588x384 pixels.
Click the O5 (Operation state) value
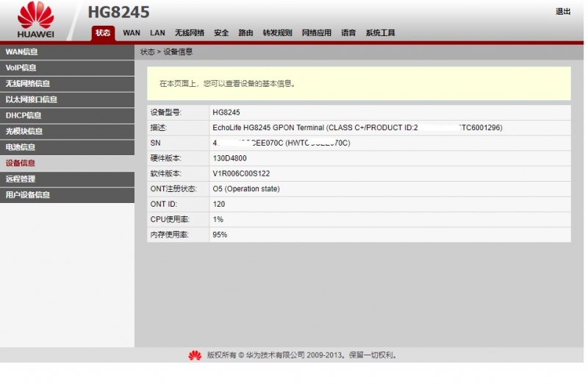click(246, 189)
